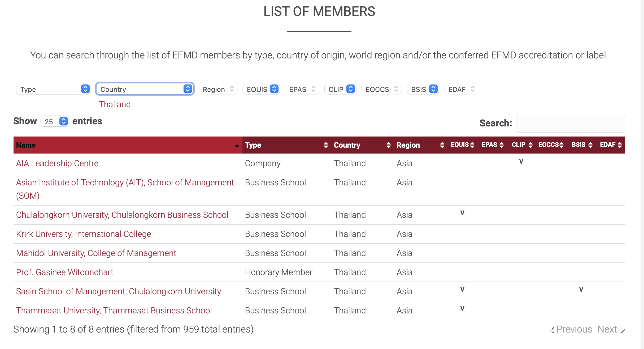Viewport: 644px width, 349px height.
Task: Open Sasin School of Management link
Action: click(x=118, y=291)
